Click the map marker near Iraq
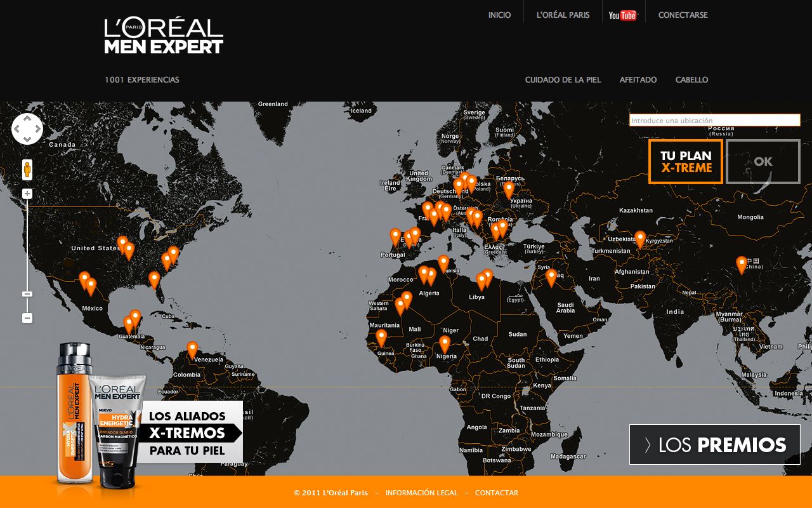The image size is (812, 508). (551, 277)
